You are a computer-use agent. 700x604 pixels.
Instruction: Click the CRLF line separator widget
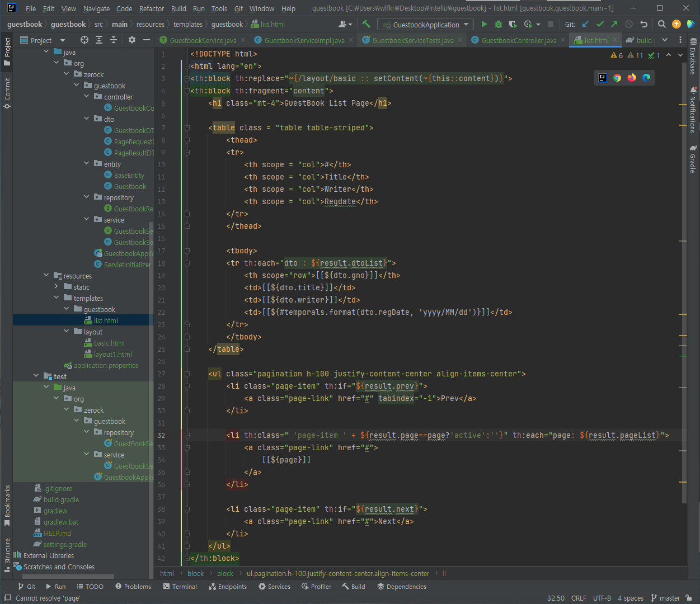pos(579,598)
